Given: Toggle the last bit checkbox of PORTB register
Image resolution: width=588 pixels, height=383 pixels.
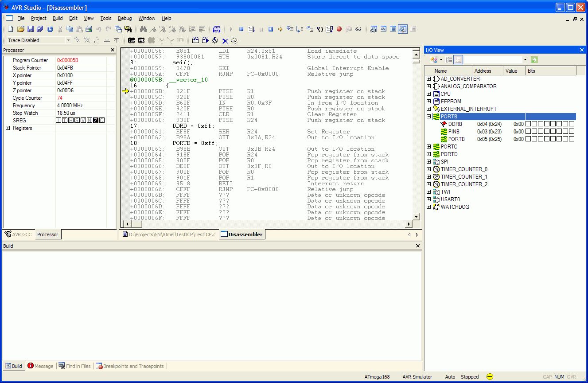Looking at the screenshot, I should point(572,139).
